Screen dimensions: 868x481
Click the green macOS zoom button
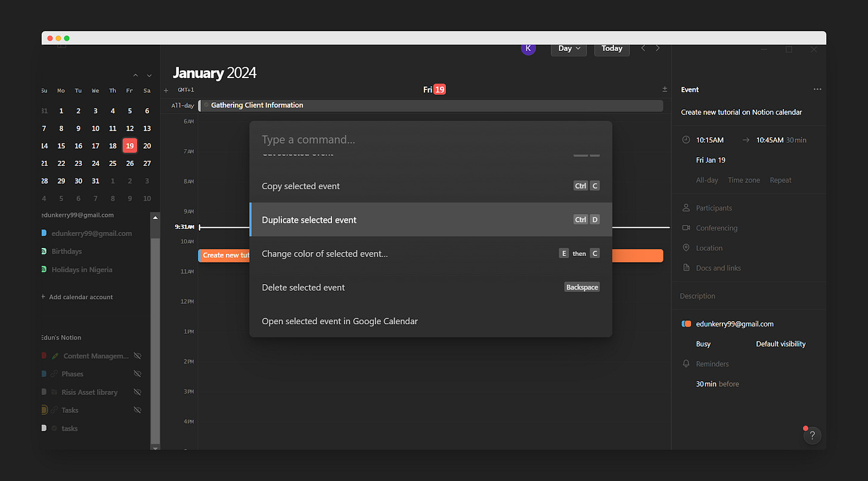pos(67,38)
